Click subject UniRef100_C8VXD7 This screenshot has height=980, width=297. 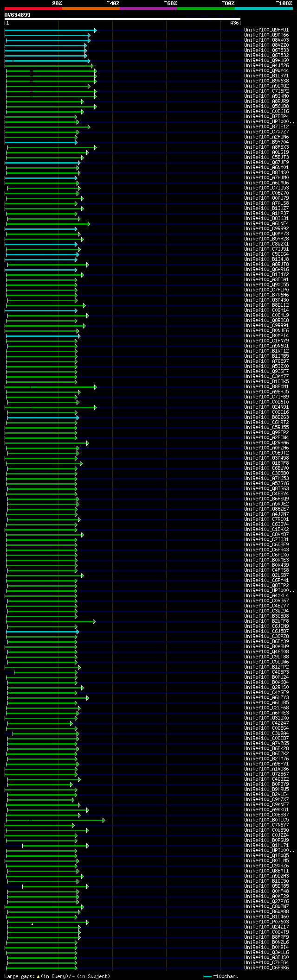coord(266,535)
